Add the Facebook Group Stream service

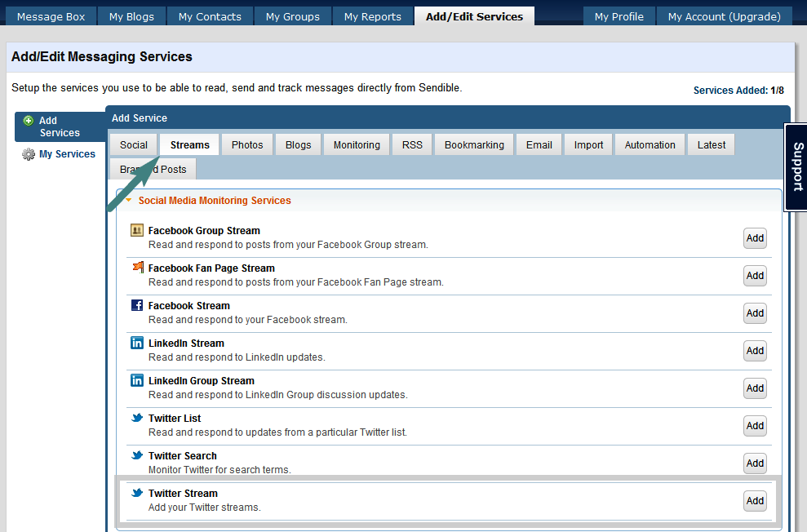tap(755, 238)
